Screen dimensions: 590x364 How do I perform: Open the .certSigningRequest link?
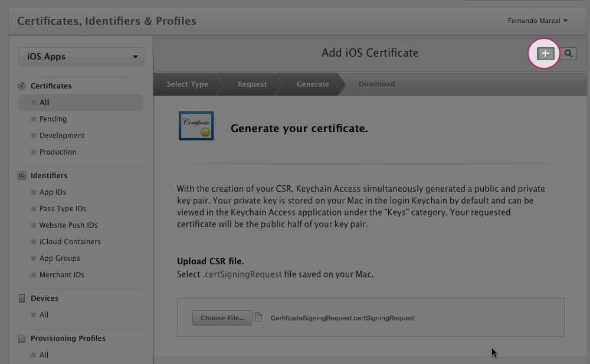pos(242,274)
